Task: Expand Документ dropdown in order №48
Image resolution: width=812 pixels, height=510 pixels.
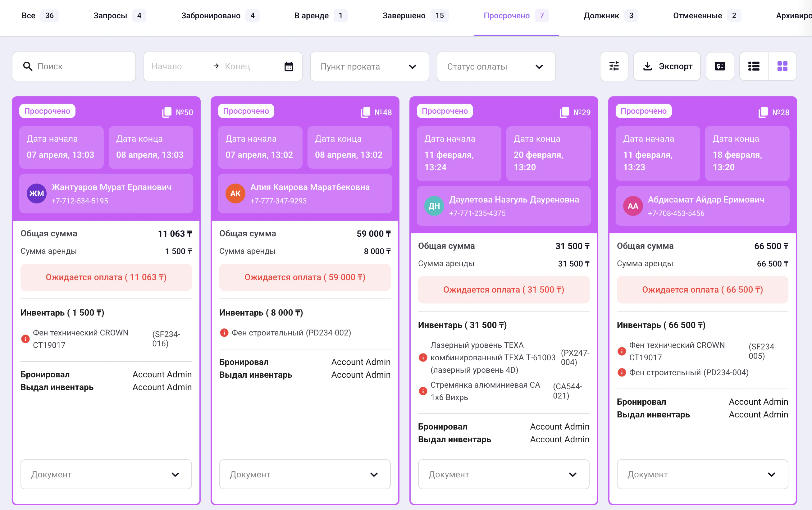Action: (304, 474)
